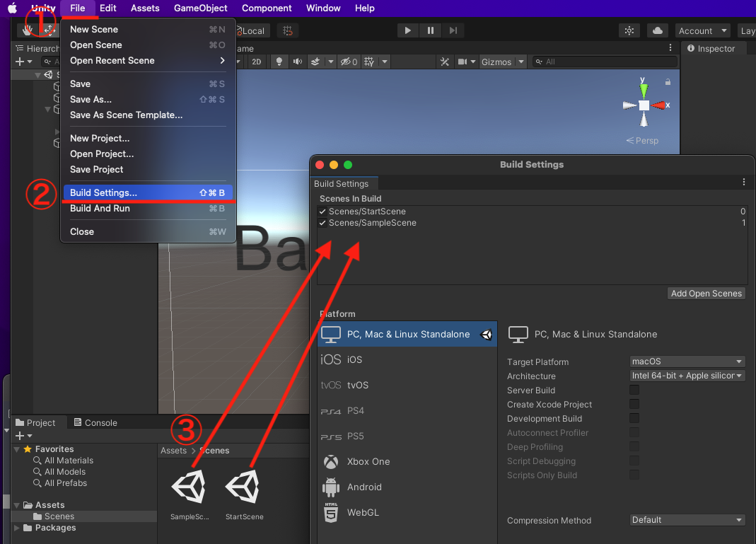Screen dimensions: 756x544
Task: Open the Account dropdown
Action: 702,30
